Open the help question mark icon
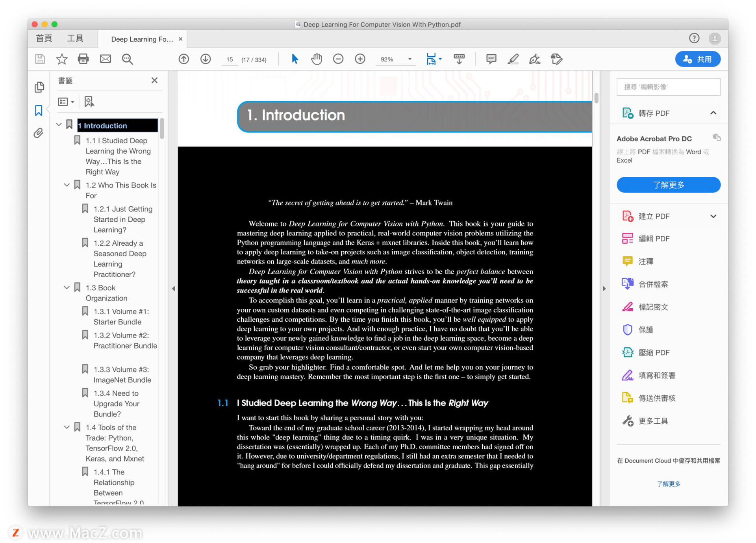 (694, 38)
